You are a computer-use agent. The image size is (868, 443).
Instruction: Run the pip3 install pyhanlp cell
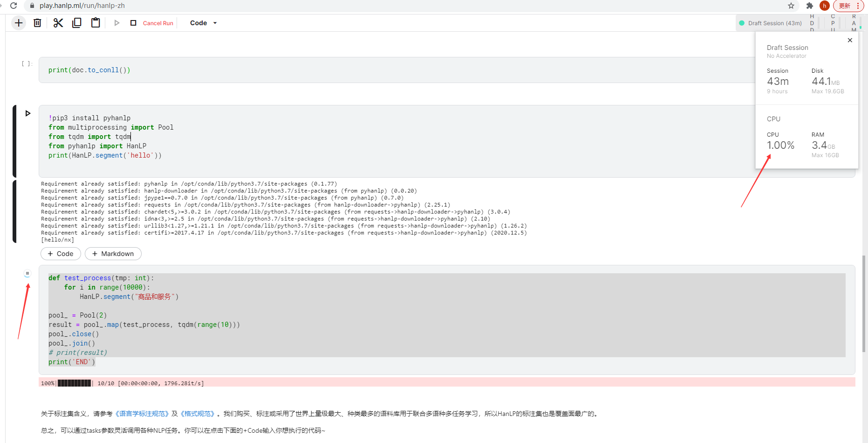point(28,113)
